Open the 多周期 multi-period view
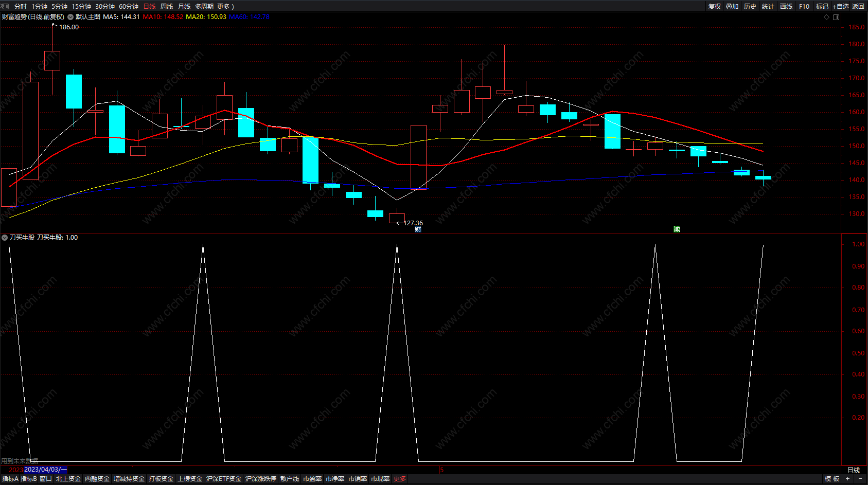Image resolution: width=868 pixels, height=485 pixels. pos(204,7)
